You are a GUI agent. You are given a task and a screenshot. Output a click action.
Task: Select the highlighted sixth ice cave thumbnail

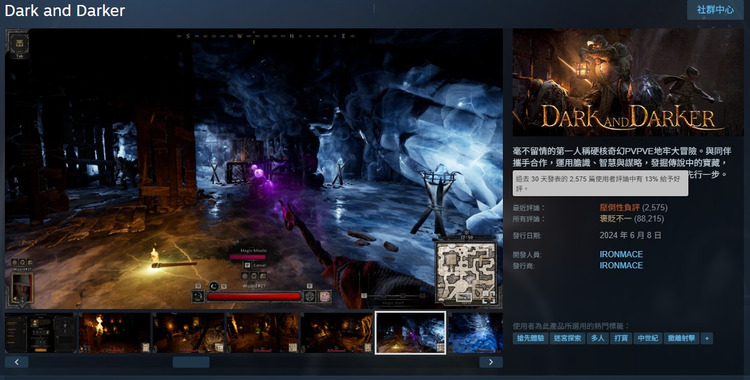410,333
